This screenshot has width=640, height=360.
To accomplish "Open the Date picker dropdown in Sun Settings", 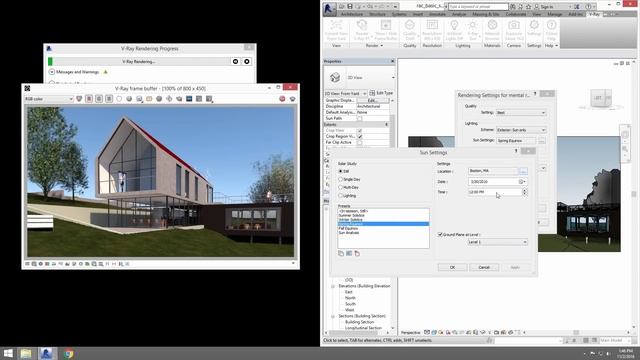I will (522, 182).
